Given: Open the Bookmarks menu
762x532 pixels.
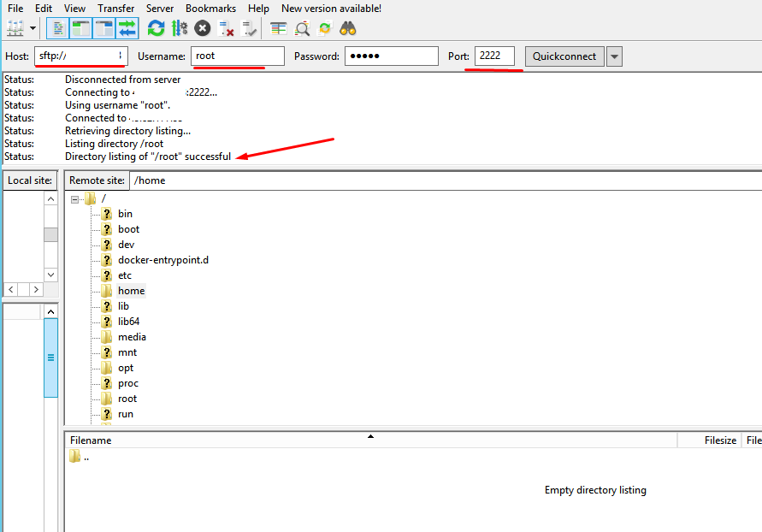Looking at the screenshot, I should pyautogui.click(x=210, y=9).
